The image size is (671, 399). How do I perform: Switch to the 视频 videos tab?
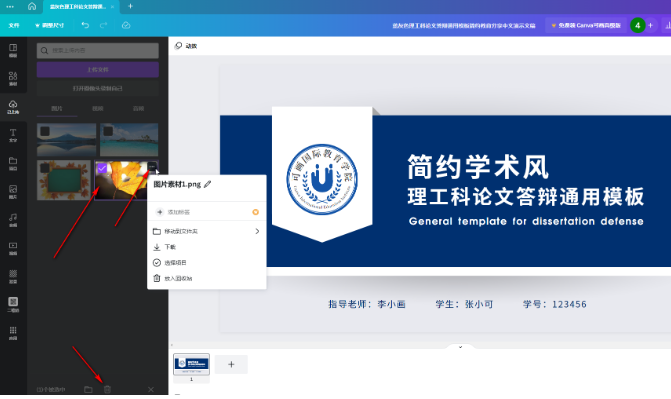98,109
